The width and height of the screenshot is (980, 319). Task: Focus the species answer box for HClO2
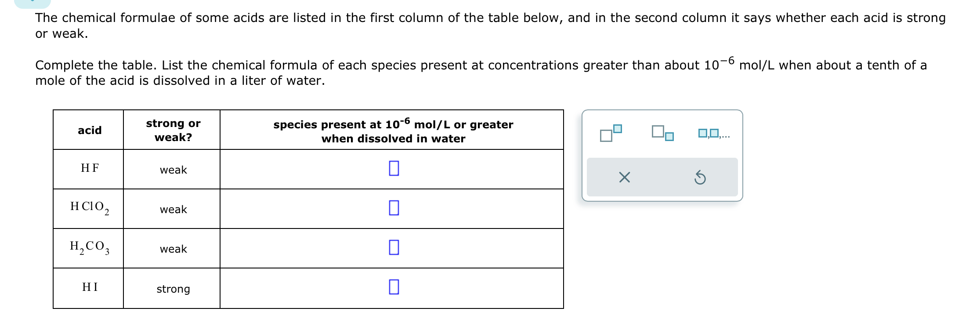coord(394,208)
